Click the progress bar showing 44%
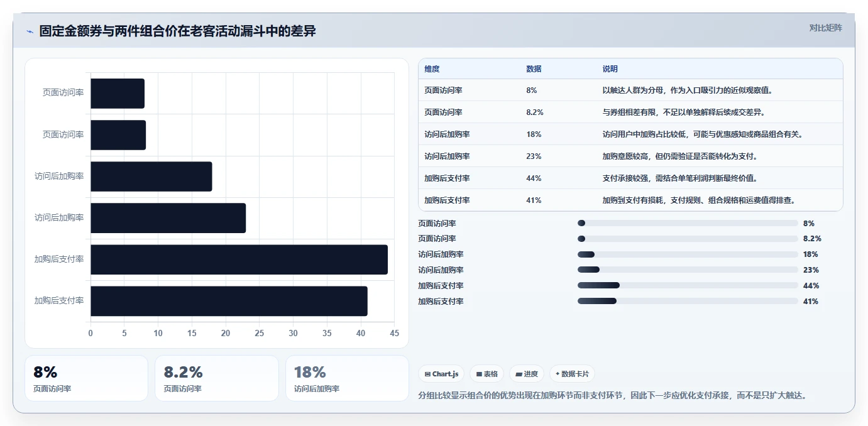 (688, 286)
